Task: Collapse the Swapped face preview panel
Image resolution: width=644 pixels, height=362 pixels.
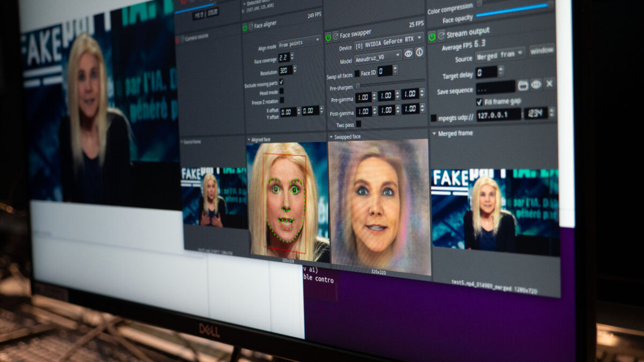Action: (x=331, y=137)
